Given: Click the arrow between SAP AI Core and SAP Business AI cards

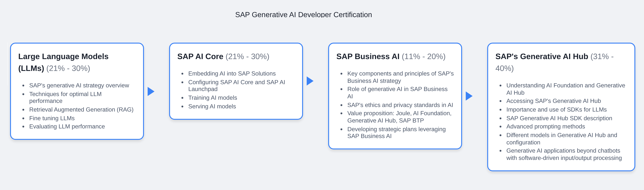Looking at the screenshot, I should click(310, 81).
